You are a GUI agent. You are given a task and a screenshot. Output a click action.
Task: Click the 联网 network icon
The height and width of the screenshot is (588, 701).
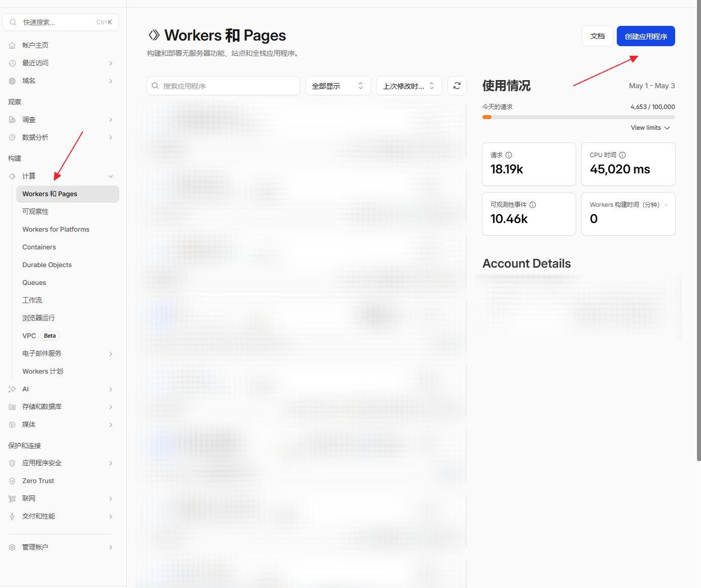(12, 499)
